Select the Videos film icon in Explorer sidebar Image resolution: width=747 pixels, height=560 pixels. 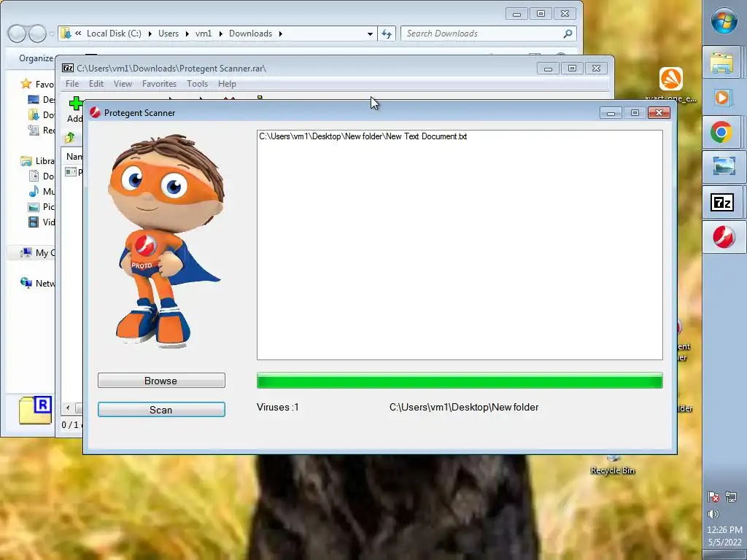[34, 222]
